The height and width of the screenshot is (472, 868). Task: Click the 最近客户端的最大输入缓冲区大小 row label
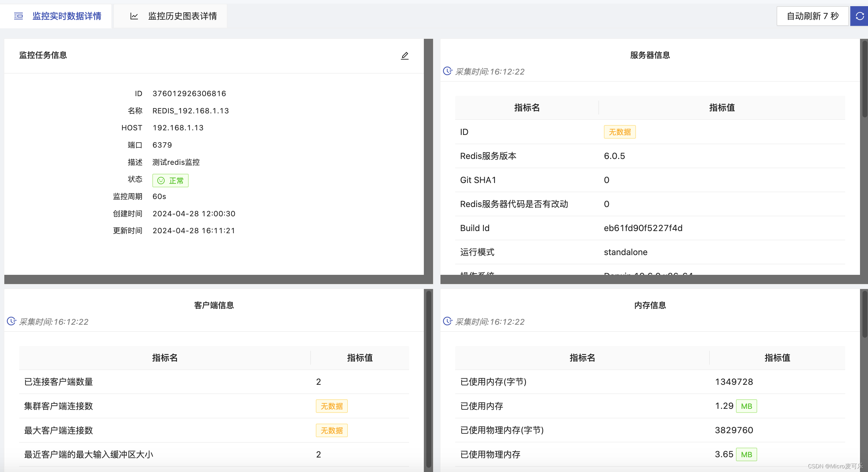pyautogui.click(x=89, y=455)
